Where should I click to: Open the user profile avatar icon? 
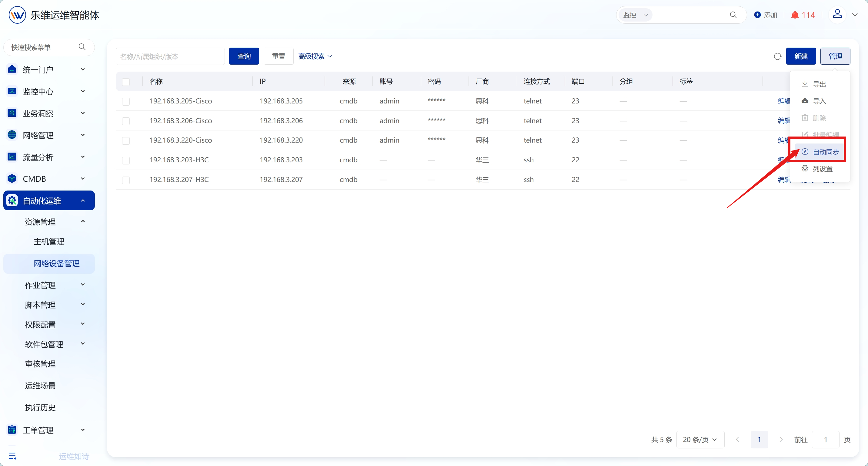coord(837,14)
